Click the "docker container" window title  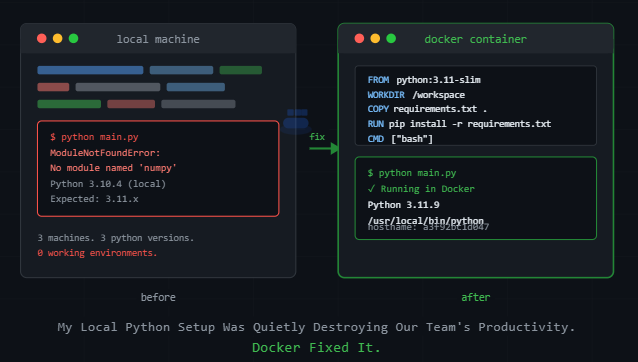point(475,39)
